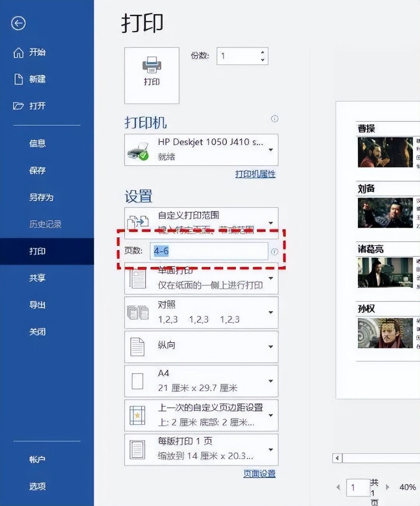Screen dimensions: 420x506
Task: Select 保存 in the sidebar
Action: pos(37,170)
